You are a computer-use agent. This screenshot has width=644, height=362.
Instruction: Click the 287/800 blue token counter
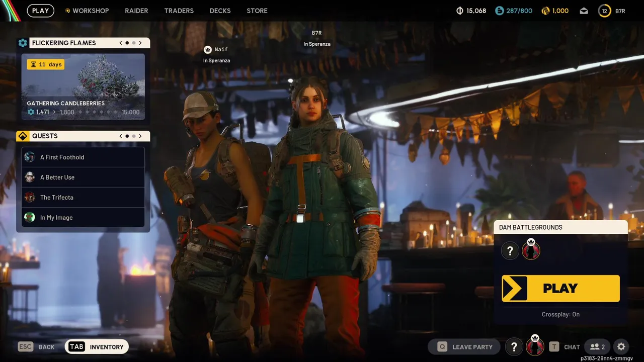point(514,11)
